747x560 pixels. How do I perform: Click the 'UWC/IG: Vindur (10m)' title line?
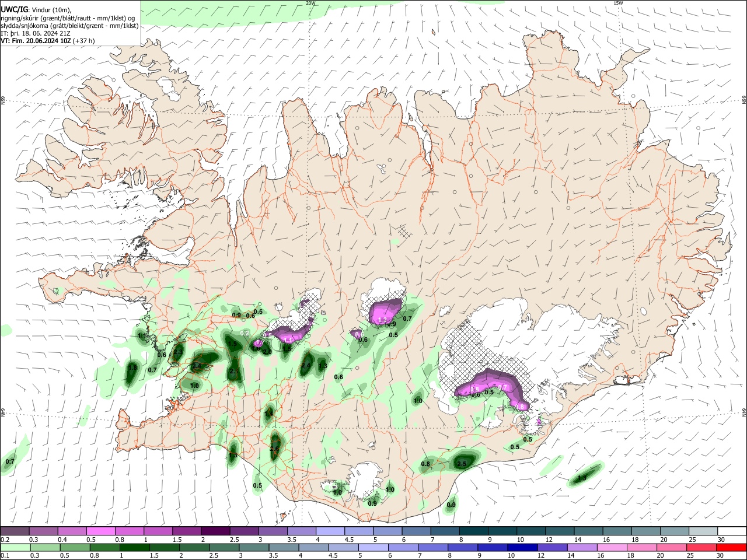pos(36,9)
